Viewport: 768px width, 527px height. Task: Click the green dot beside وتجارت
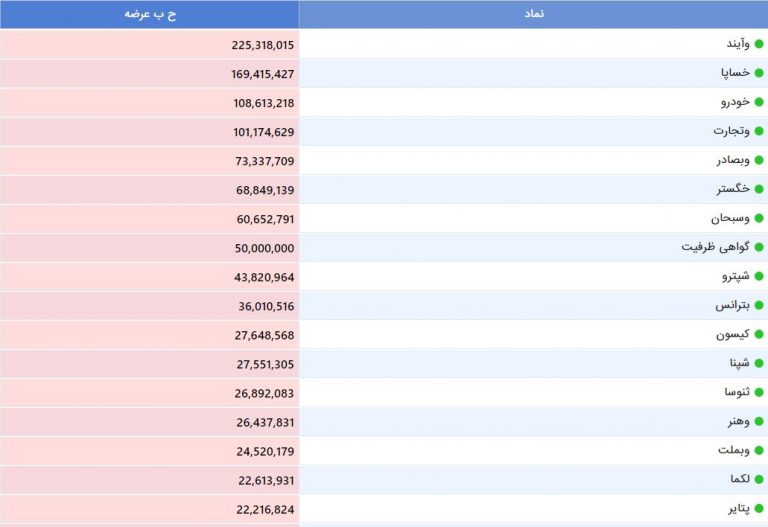(759, 131)
